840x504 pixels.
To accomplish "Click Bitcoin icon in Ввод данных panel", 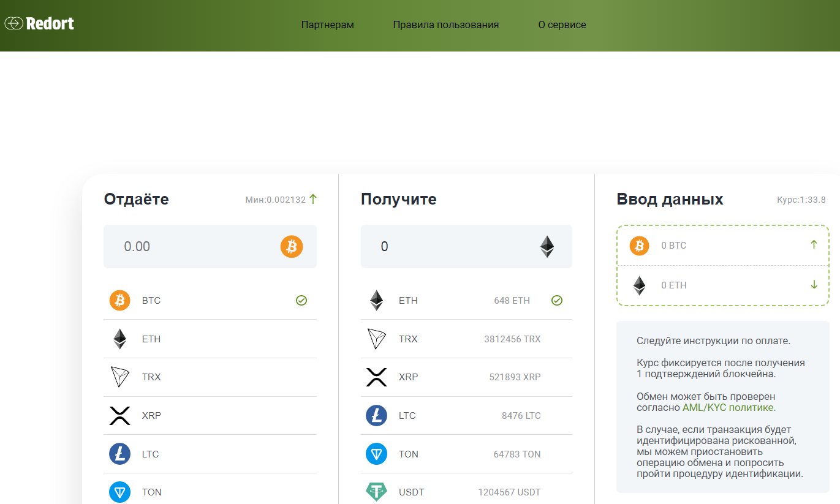I will click(x=639, y=246).
